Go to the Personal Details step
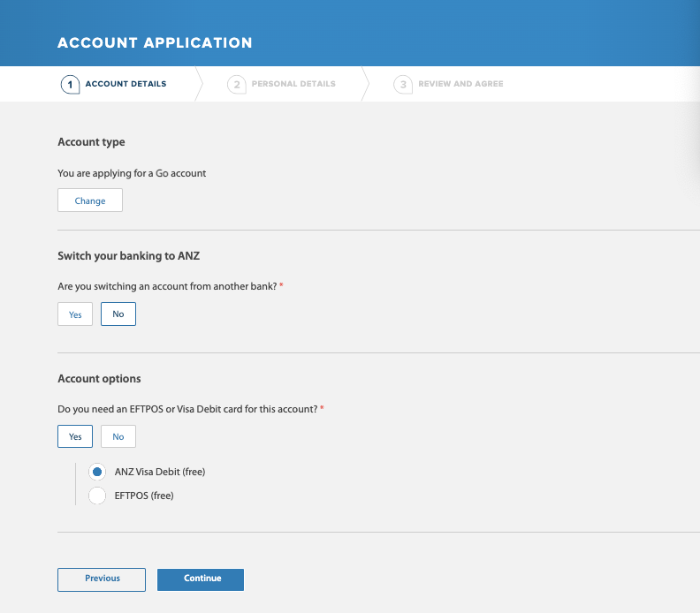Image resolution: width=700 pixels, height=613 pixels. pos(293,84)
